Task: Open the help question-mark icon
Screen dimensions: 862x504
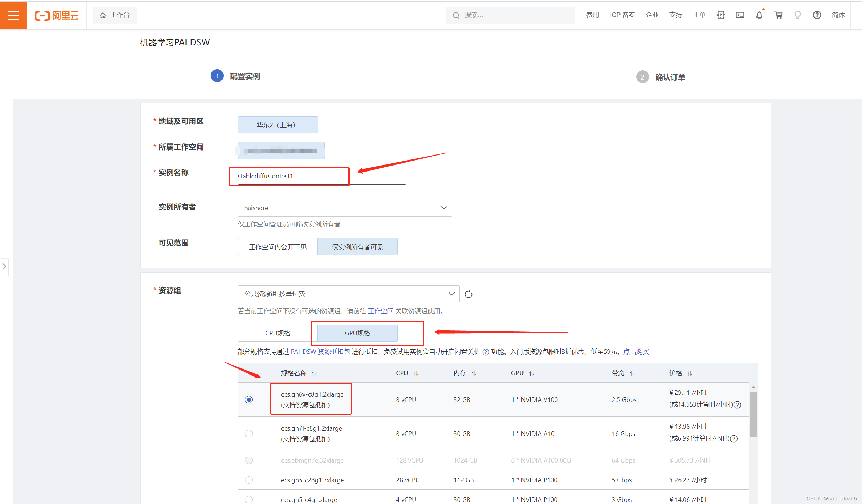Action: (x=817, y=15)
